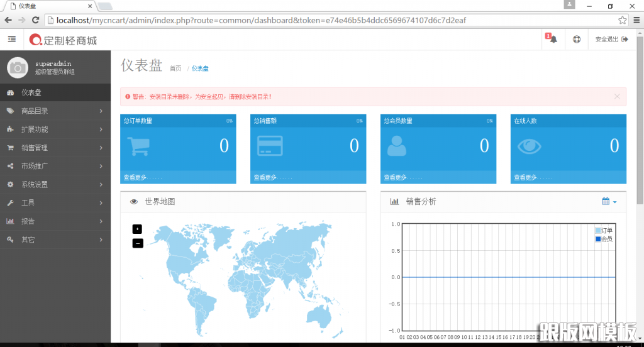Image resolution: width=644 pixels, height=347 pixels.
Task: Click 查看更多 under 总销售额
Action: click(x=273, y=177)
